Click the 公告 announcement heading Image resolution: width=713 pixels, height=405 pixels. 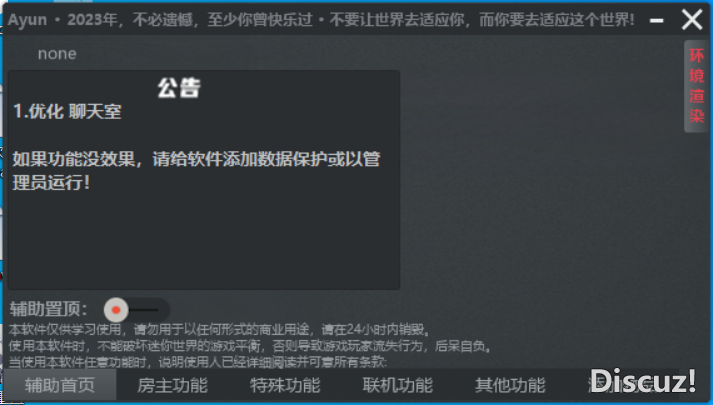[x=179, y=88]
